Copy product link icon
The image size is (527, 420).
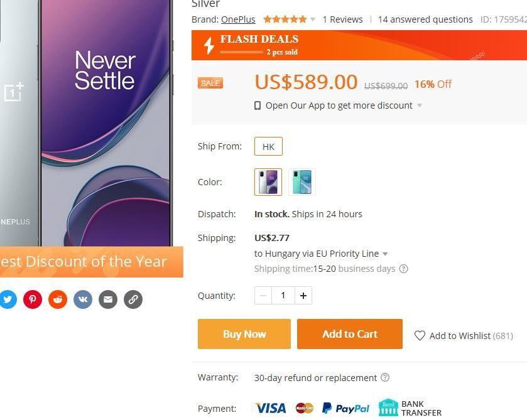tap(133, 299)
